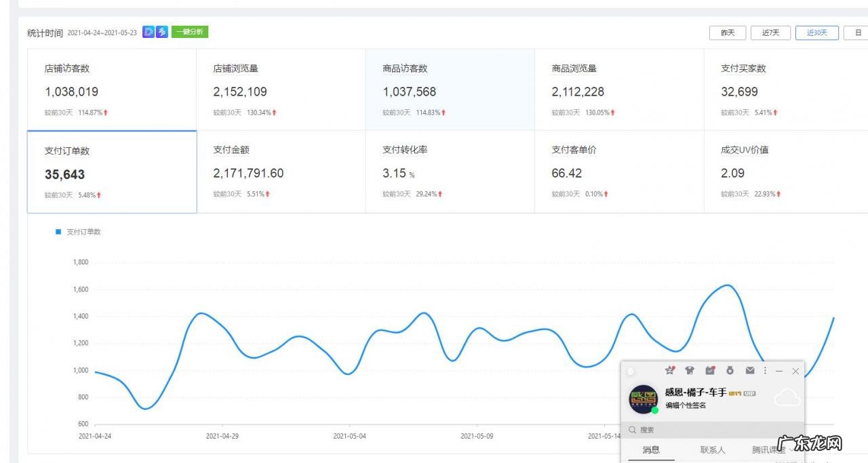The image size is (868, 463).
Task: Switch to the 消息 tab in QQ
Action: (651, 449)
